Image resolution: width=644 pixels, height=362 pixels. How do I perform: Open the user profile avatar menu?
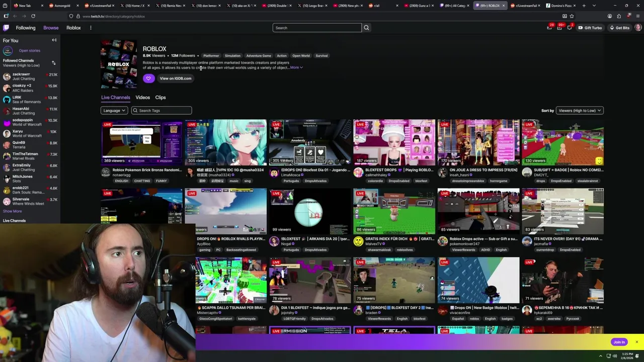coord(638,28)
